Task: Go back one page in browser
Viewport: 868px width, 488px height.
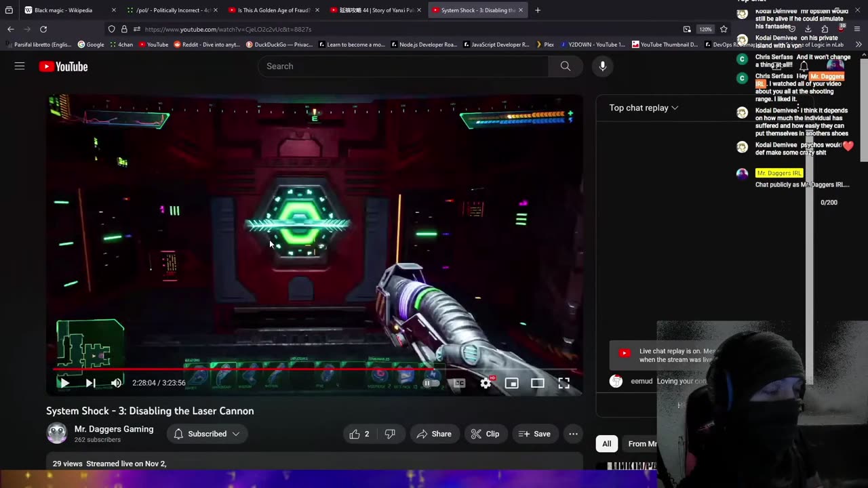Action: [x=10, y=29]
